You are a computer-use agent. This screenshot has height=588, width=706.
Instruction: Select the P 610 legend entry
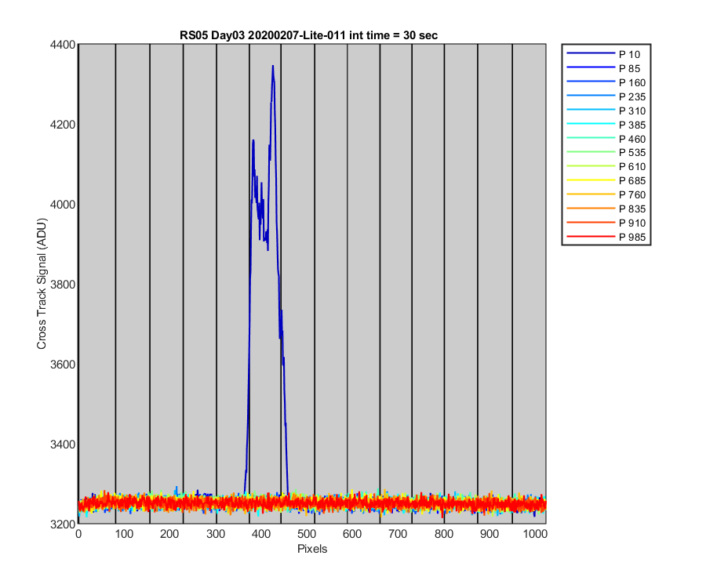(x=606, y=166)
